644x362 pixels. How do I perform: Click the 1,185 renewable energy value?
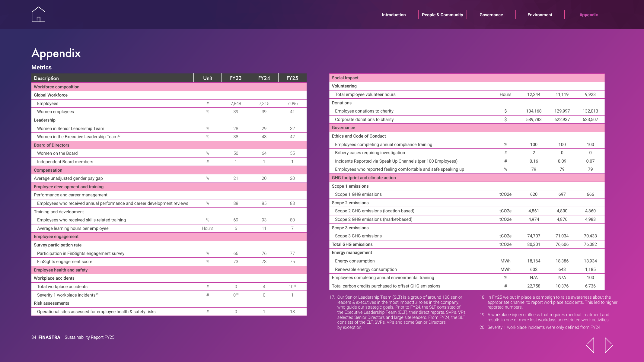point(590,269)
